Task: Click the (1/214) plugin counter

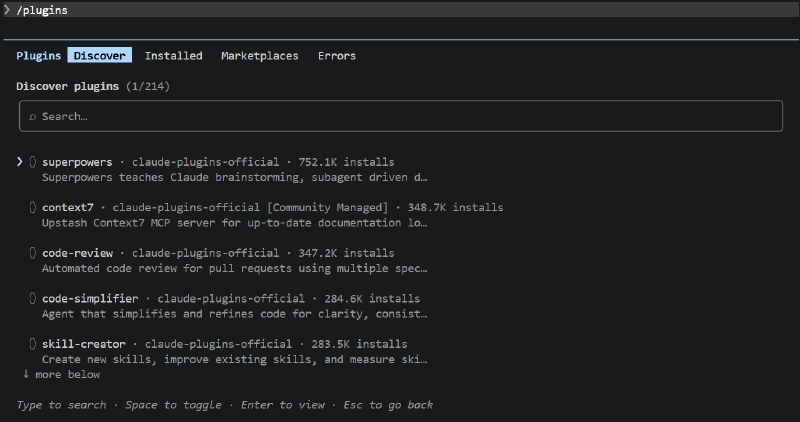Action: coord(148,86)
